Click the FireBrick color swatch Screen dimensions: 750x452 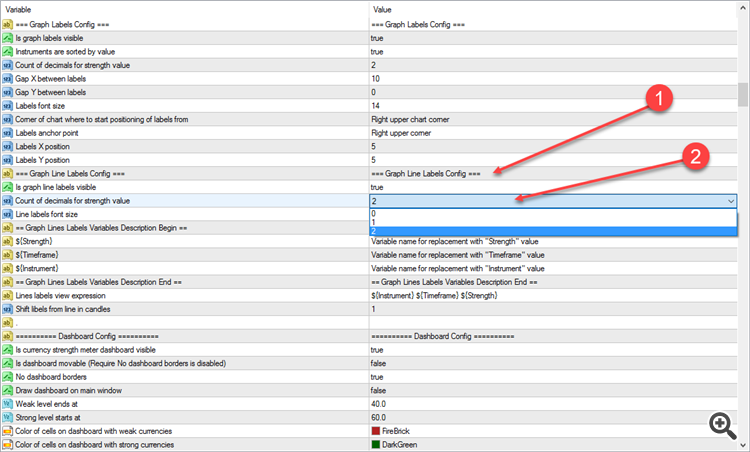point(376,431)
